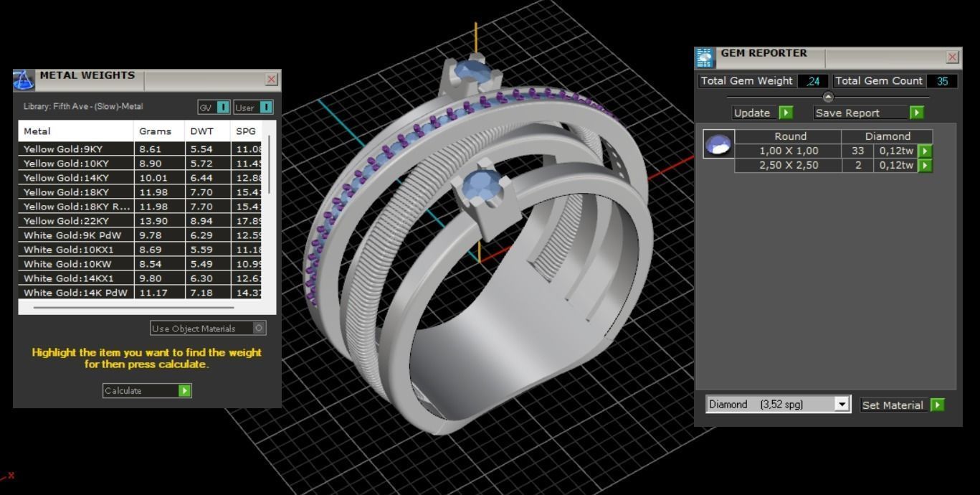Viewport: 980px width, 495px height.
Task: Click green arrow for 1,00 X 1,00 row
Action: (x=926, y=151)
